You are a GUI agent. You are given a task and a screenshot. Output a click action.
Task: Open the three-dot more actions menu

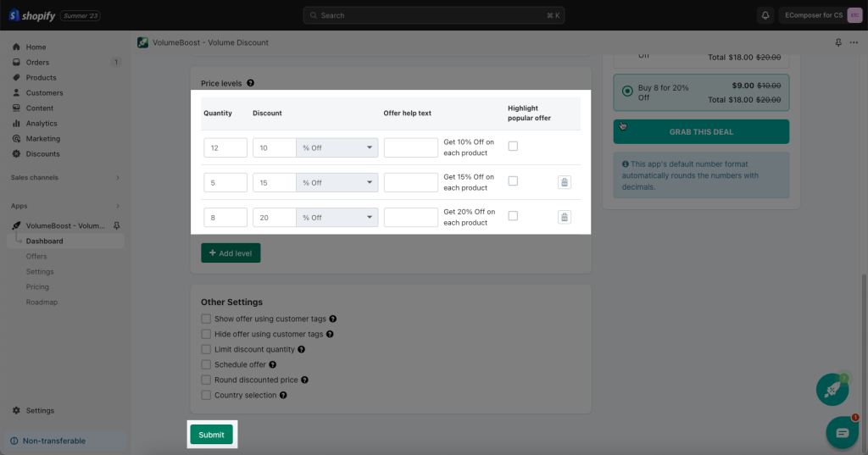point(854,42)
